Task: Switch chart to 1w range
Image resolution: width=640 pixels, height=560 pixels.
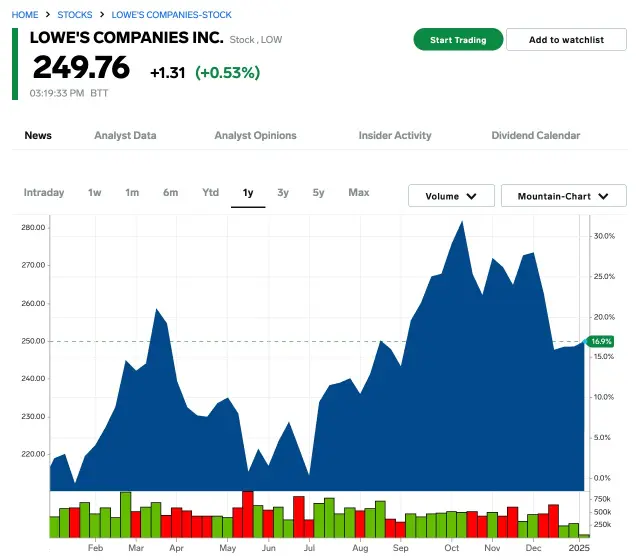Action: coord(95,192)
